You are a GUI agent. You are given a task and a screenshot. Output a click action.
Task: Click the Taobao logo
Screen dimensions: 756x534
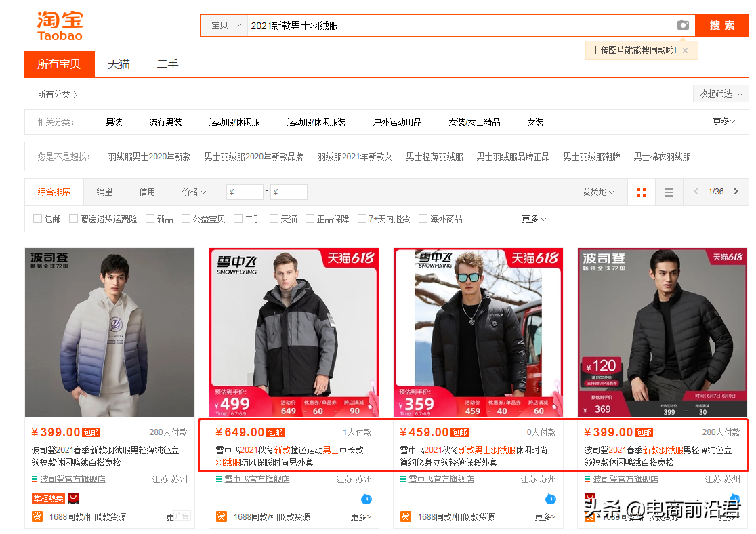[x=60, y=25]
